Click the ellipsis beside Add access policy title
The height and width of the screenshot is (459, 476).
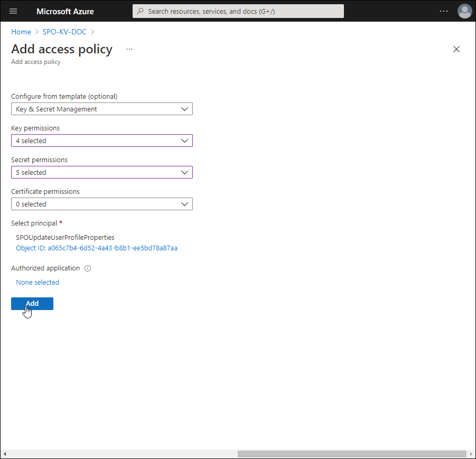[129, 49]
